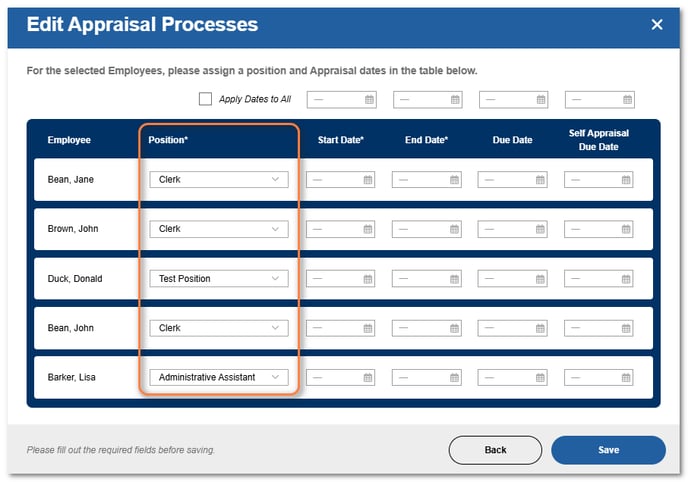Open calendar for Duck, Donald End Date

[454, 279]
